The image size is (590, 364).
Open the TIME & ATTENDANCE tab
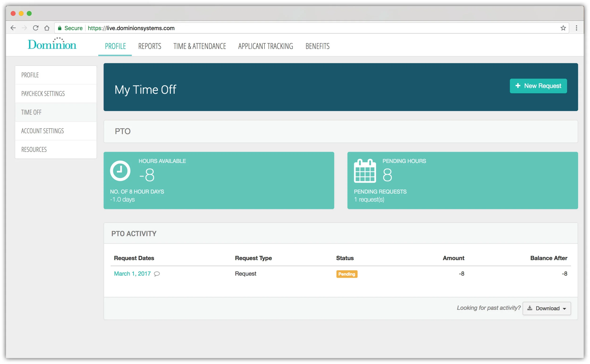pos(200,46)
